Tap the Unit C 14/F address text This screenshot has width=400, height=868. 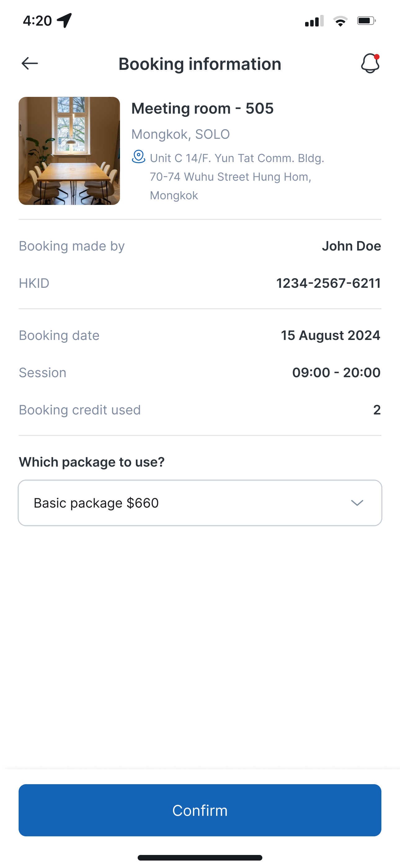point(237,177)
